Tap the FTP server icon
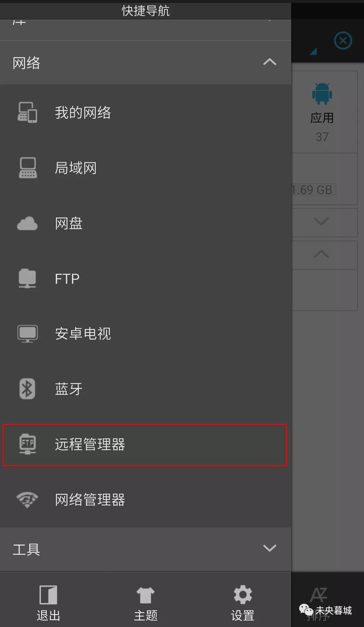The width and height of the screenshot is (364, 627). [x=27, y=278]
